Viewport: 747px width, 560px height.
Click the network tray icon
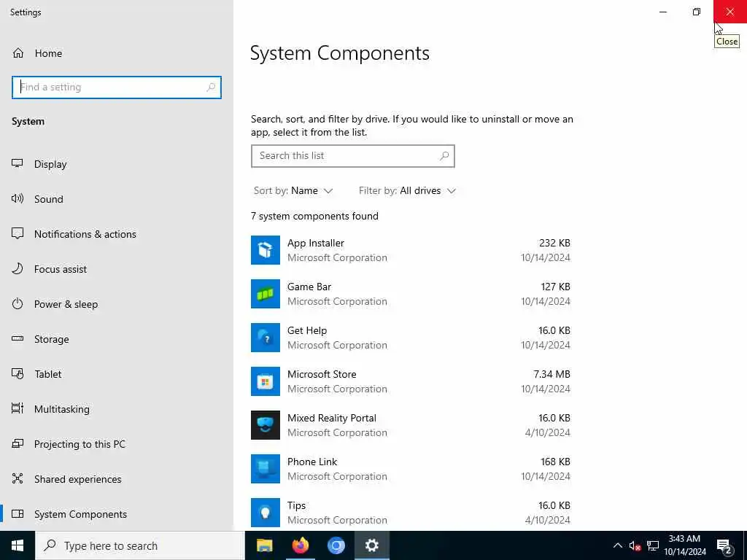[x=653, y=545]
